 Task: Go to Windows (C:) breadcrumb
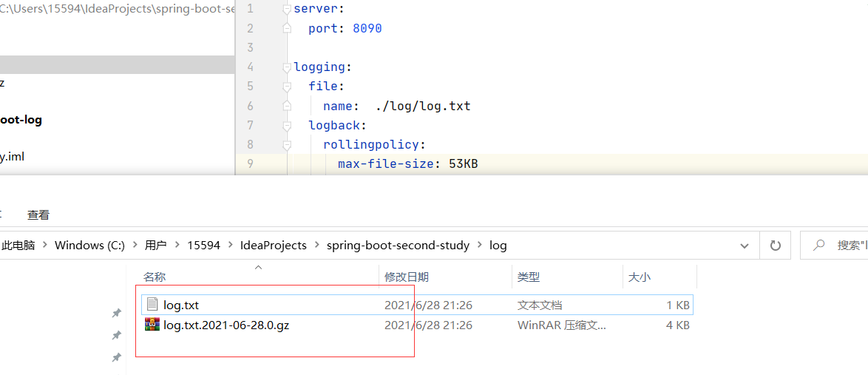89,246
